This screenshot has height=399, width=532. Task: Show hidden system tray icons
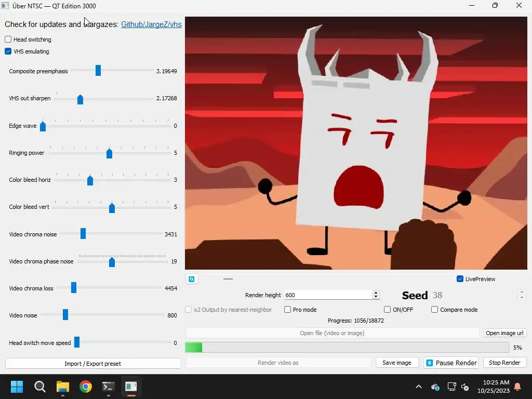[419, 387]
